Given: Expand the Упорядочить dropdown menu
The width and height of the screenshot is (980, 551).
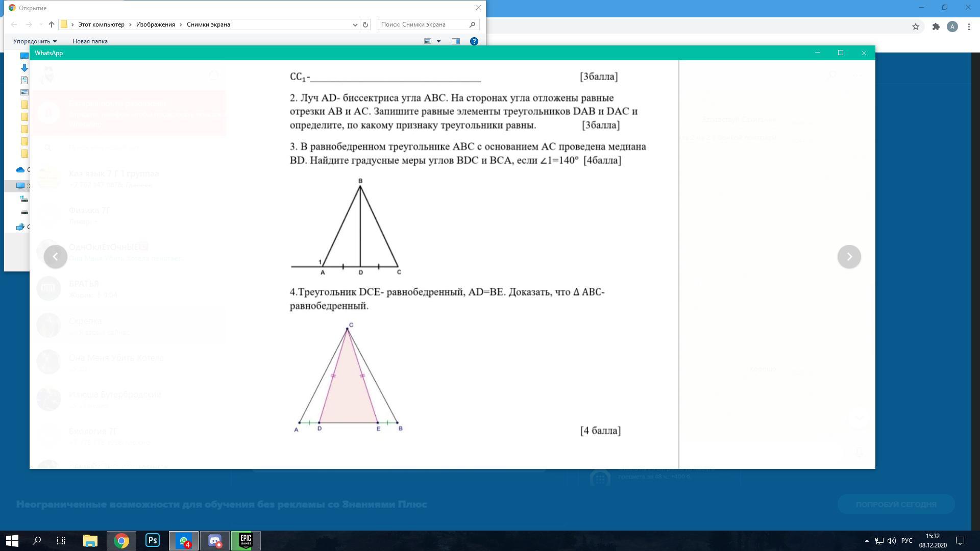Looking at the screenshot, I should tap(35, 41).
